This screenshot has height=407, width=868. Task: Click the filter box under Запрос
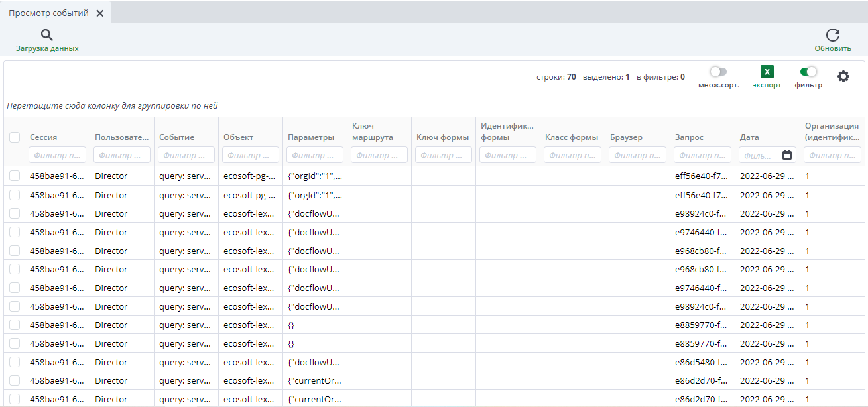click(x=702, y=155)
